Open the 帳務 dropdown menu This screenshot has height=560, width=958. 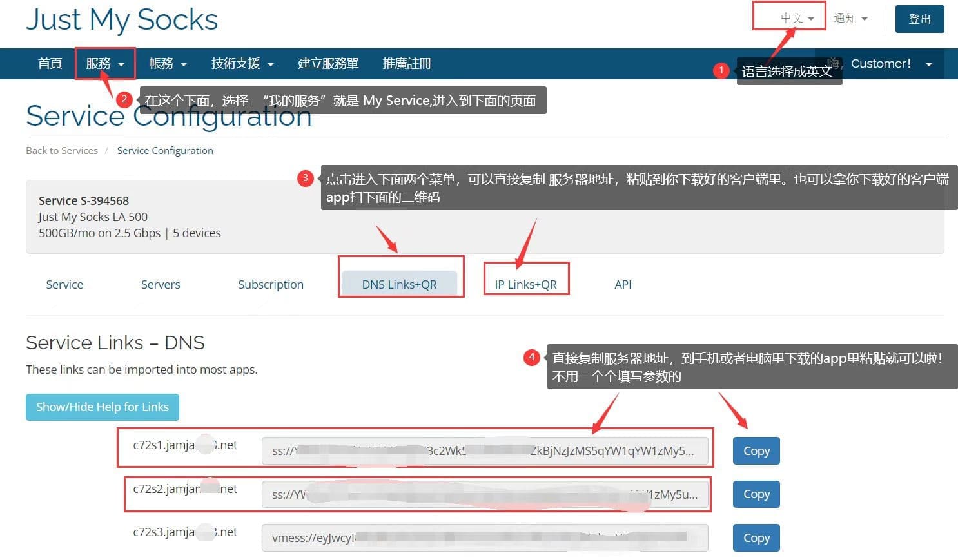click(167, 63)
